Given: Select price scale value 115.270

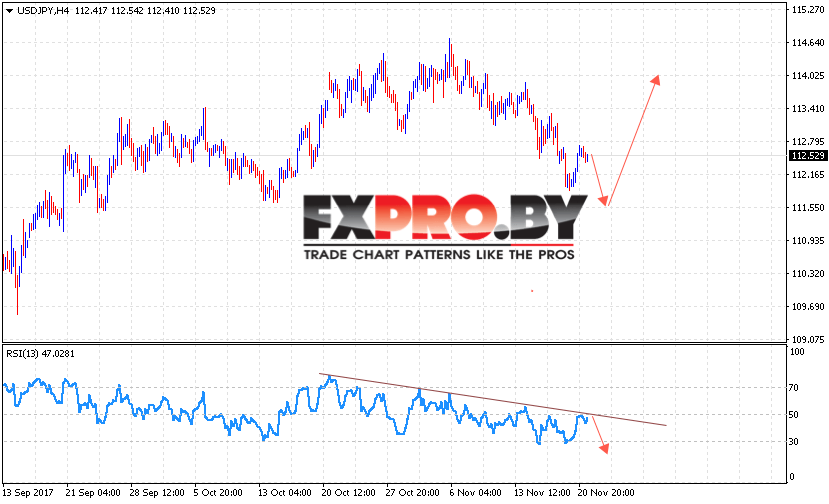Looking at the screenshot, I should [x=808, y=10].
